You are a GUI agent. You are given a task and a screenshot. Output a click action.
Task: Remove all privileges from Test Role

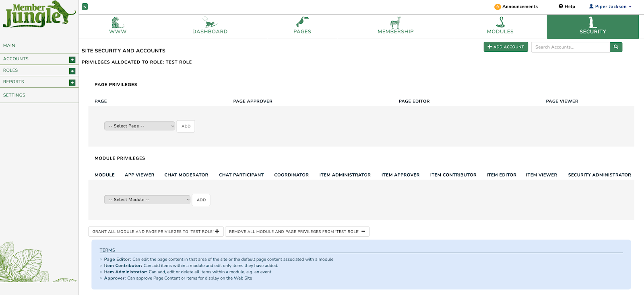click(297, 231)
